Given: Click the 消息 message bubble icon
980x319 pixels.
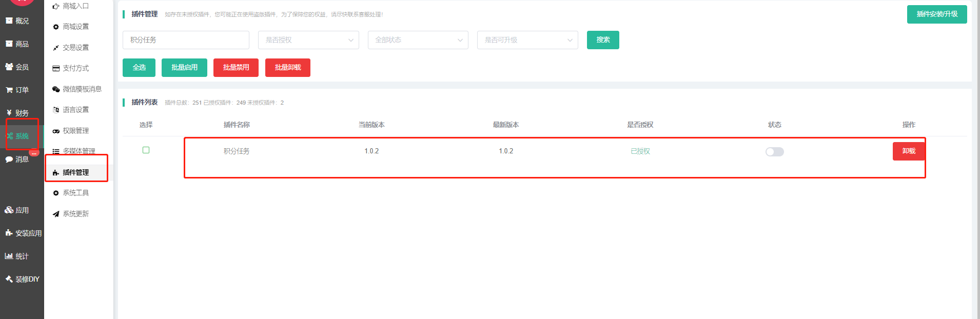Looking at the screenshot, I should pyautogui.click(x=9, y=159).
